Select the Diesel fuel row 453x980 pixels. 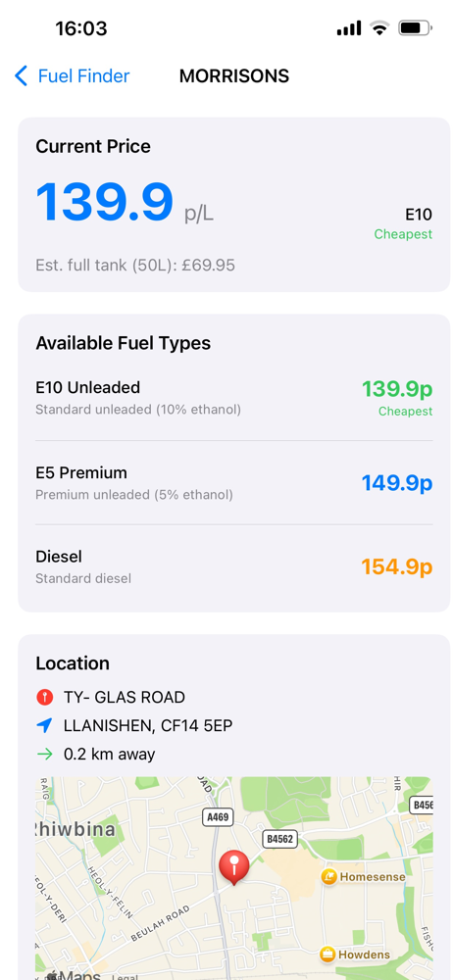(234, 566)
